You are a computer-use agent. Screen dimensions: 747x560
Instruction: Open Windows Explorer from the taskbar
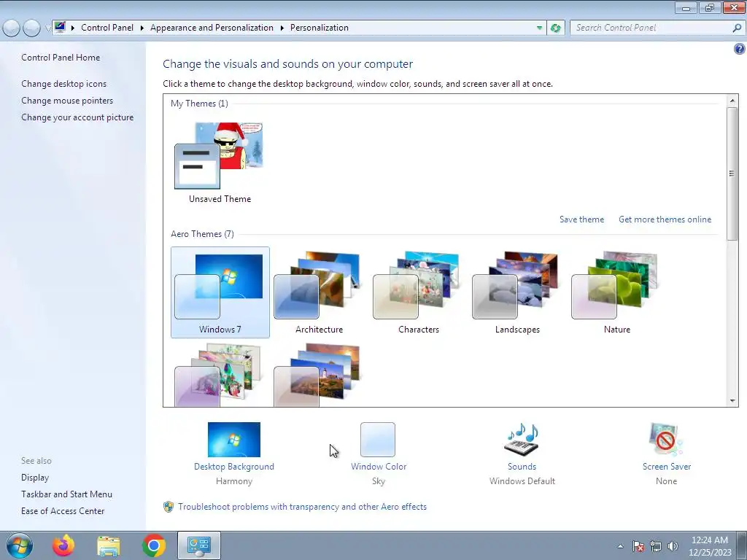pyautogui.click(x=109, y=545)
